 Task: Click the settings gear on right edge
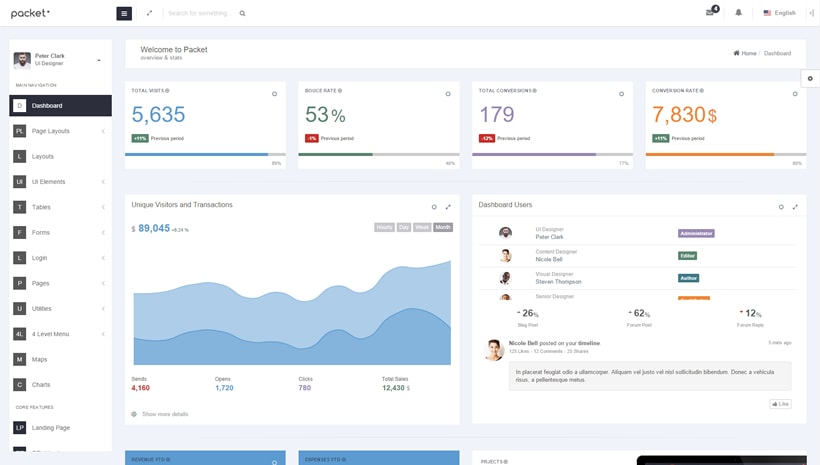point(810,78)
